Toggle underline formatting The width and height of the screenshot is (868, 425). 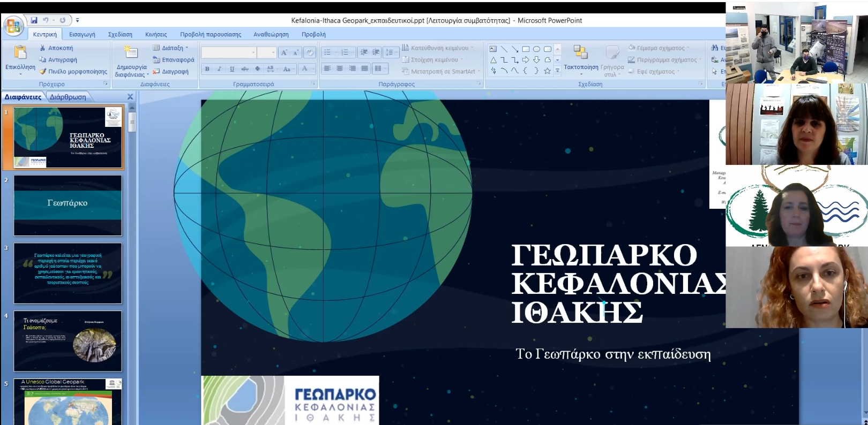(232, 69)
